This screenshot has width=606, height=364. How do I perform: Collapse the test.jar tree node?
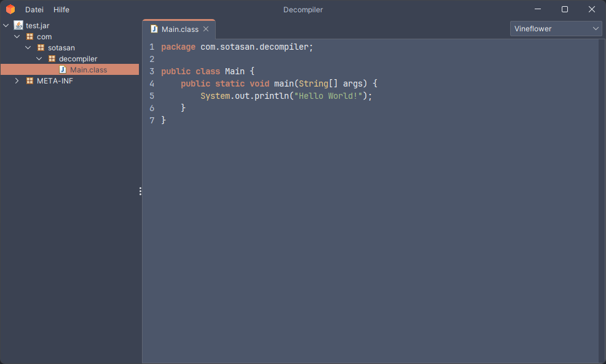(x=6, y=26)
